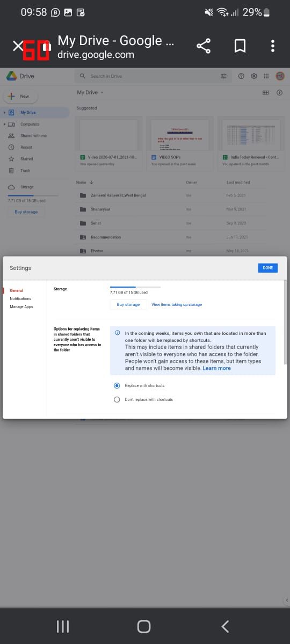290x644 pixels.
Task: Select the Replace with shortcuts radio option
Action: (x=117, y=385)
